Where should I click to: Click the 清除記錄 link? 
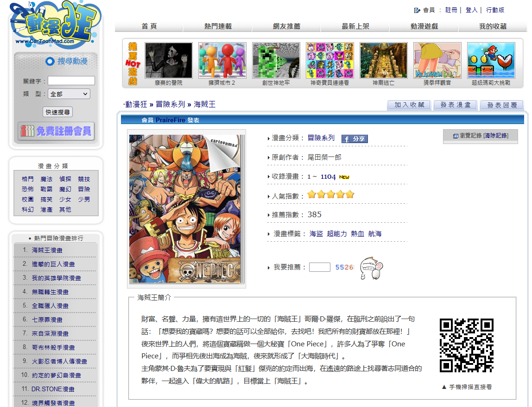click(495, 136)
